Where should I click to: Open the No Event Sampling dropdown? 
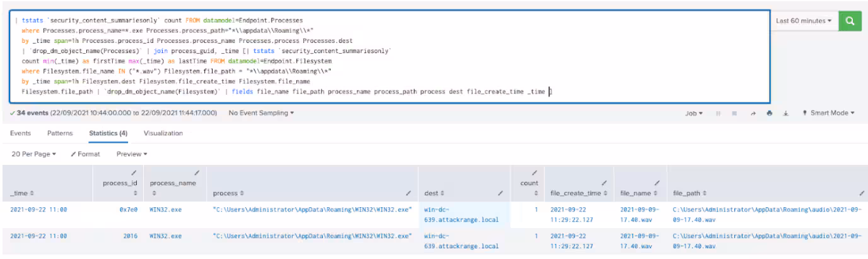pyautogui.click(x=261, y=113)
